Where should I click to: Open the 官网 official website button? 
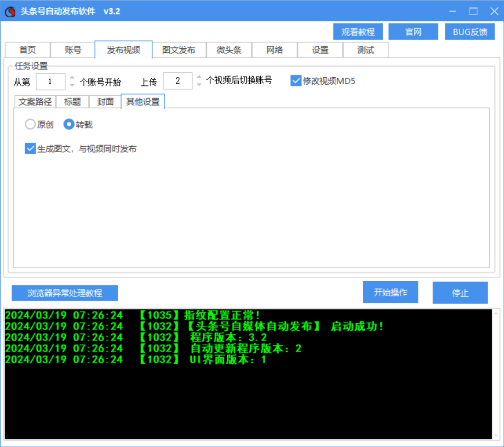pos(413,32)
